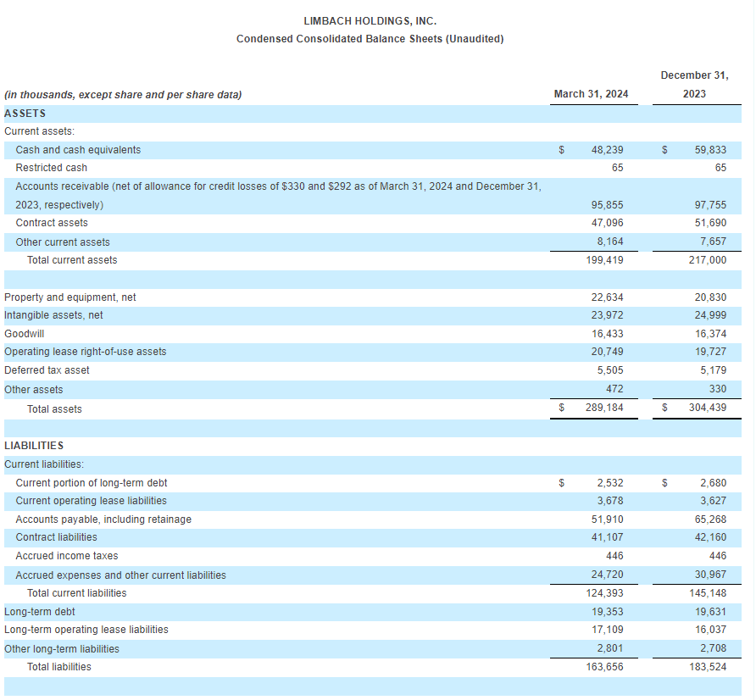Select total assets value 289,184

tap(604, 408)
